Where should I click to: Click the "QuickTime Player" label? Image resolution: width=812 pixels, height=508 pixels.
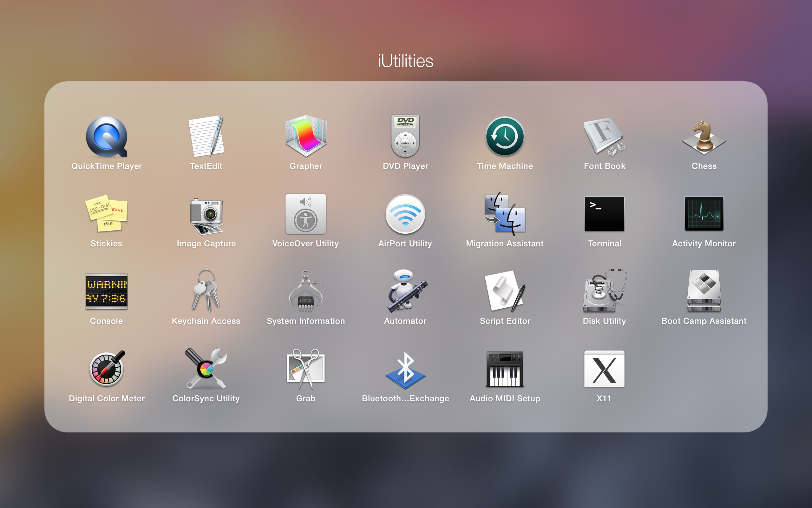click(107, 166)
